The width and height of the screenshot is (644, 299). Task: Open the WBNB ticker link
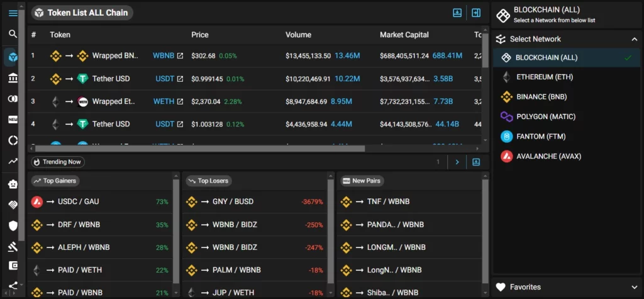tap(164, 55)
